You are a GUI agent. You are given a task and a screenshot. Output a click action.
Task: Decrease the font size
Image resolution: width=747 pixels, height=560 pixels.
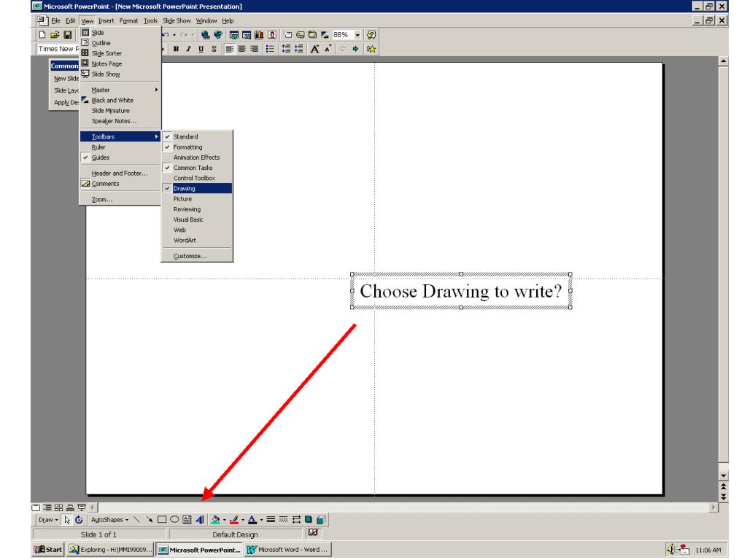click(x=328, y=49)
